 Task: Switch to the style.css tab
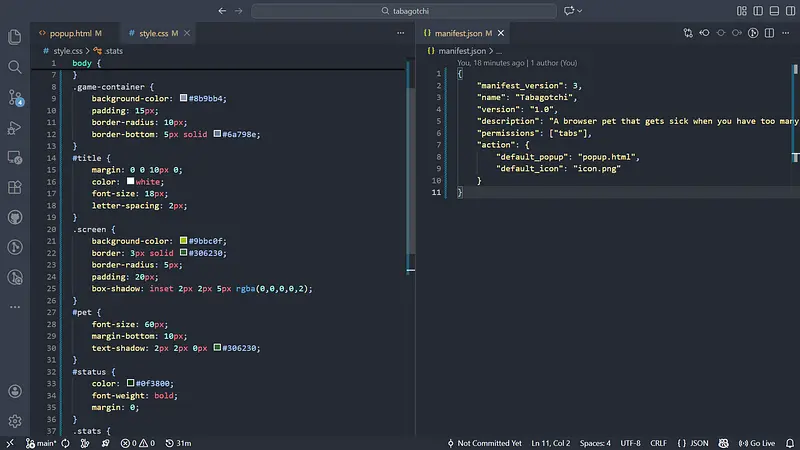(152, 33)
